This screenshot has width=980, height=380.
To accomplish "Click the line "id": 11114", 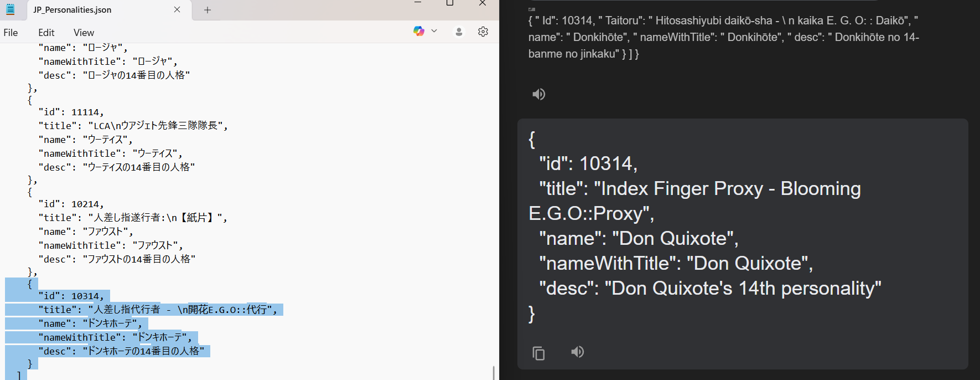I will pos(71,112).
